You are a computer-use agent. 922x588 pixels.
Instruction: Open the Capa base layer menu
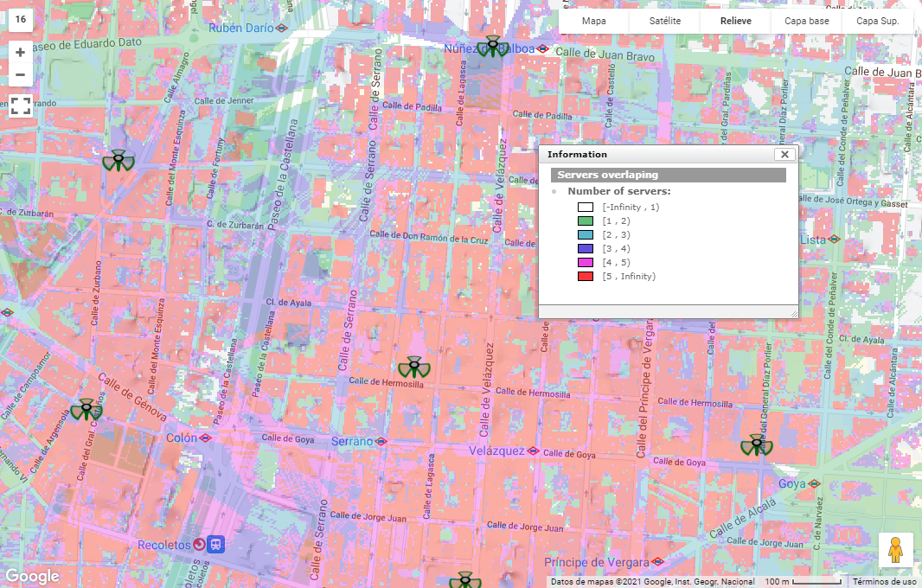coord(806,21)
